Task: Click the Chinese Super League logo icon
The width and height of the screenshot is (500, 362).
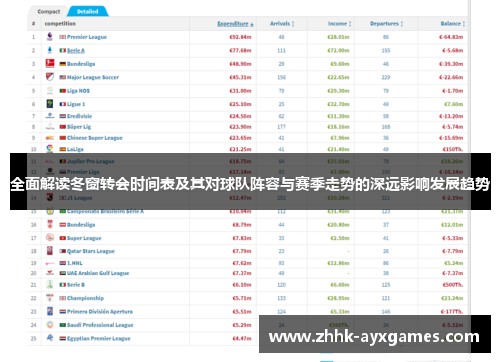Action: click(x=50, y=138)
